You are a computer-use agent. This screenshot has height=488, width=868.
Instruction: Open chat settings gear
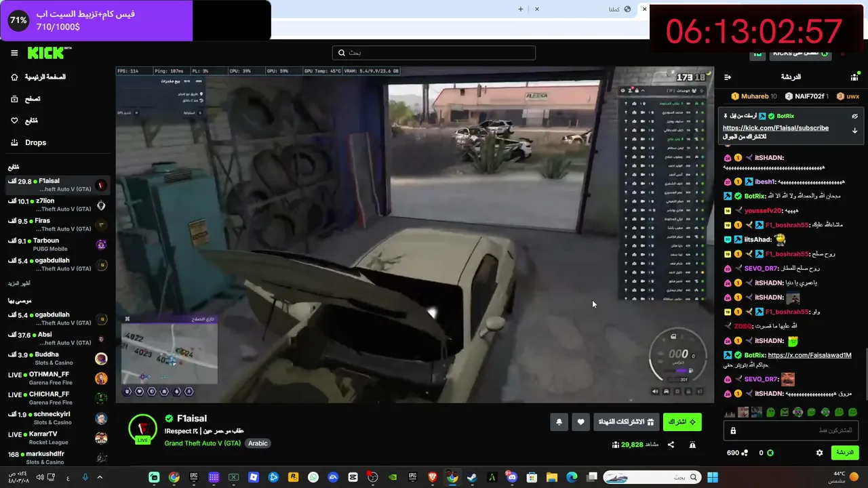819,453
